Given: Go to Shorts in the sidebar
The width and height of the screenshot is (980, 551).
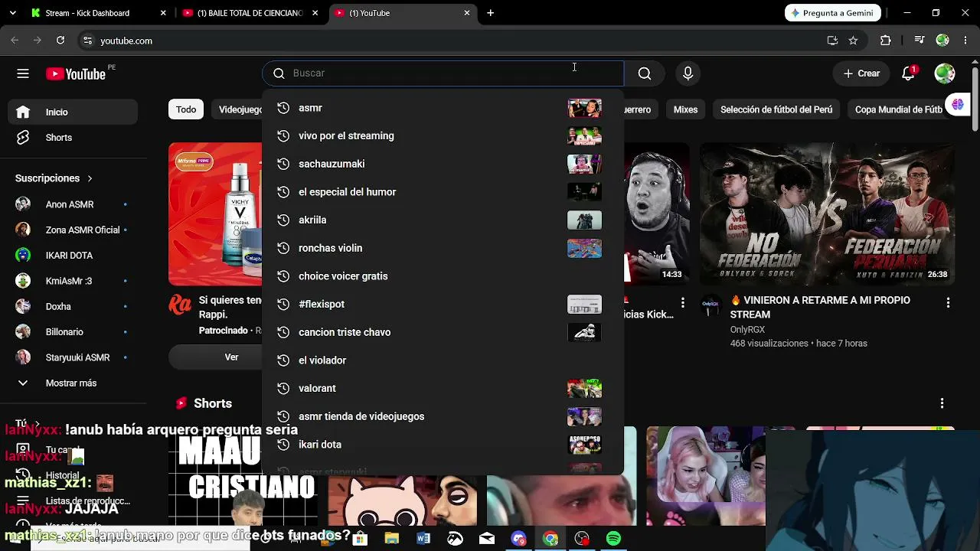Looking at the screenshot, I should (x=73, y=138).
